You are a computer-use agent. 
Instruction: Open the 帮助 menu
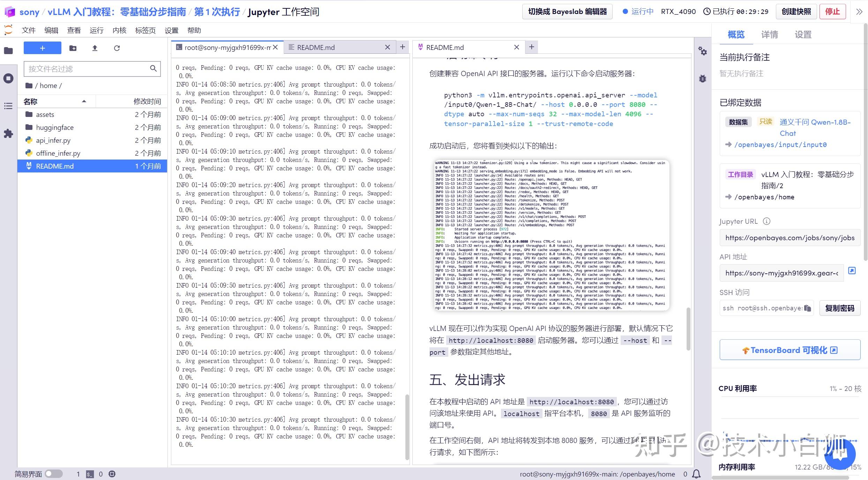(194, 30)
